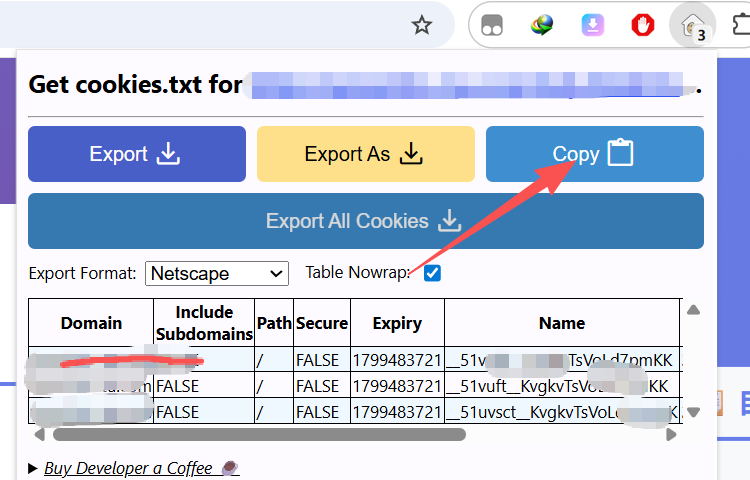Click the table's scroll down arrow
The height and width of the screenshot is (480, 750).
pyautogui.click(x=693, y=411)
